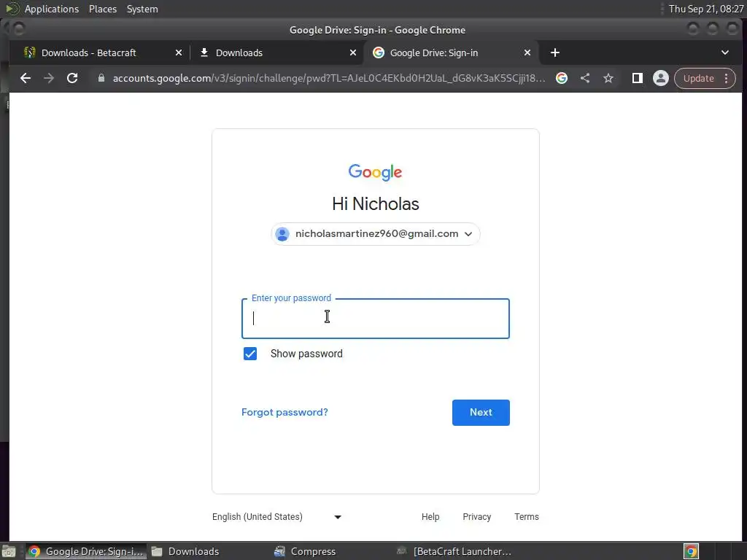Share this page via share icon

point(585,78)
